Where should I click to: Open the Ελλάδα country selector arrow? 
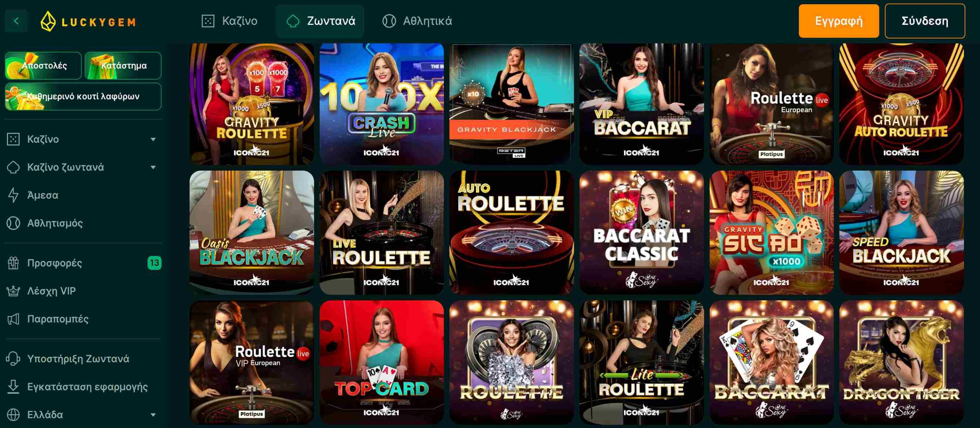tap(153, 415)
